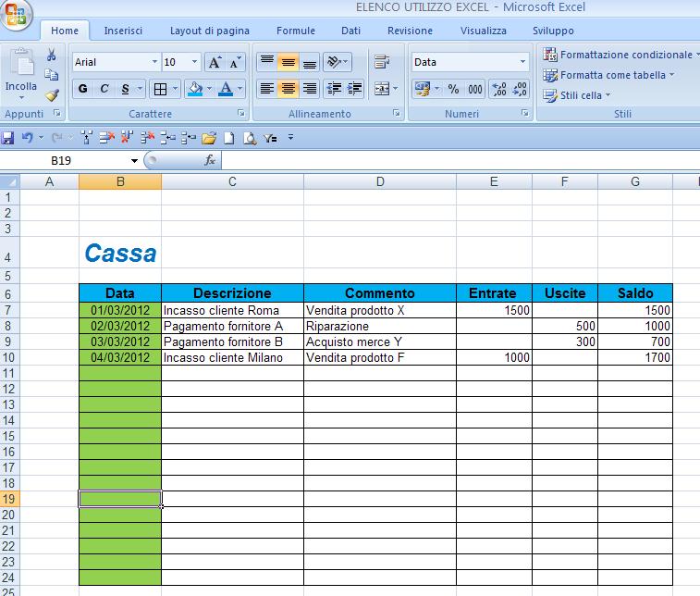The image size is (700, 596).
Task: Apply percent style
Action: click(453, 89)
